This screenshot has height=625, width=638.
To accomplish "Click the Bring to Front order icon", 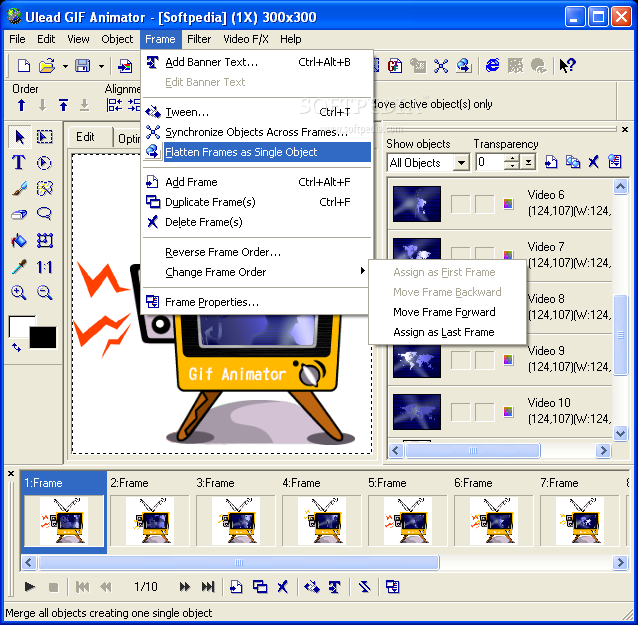I will 63,105.
